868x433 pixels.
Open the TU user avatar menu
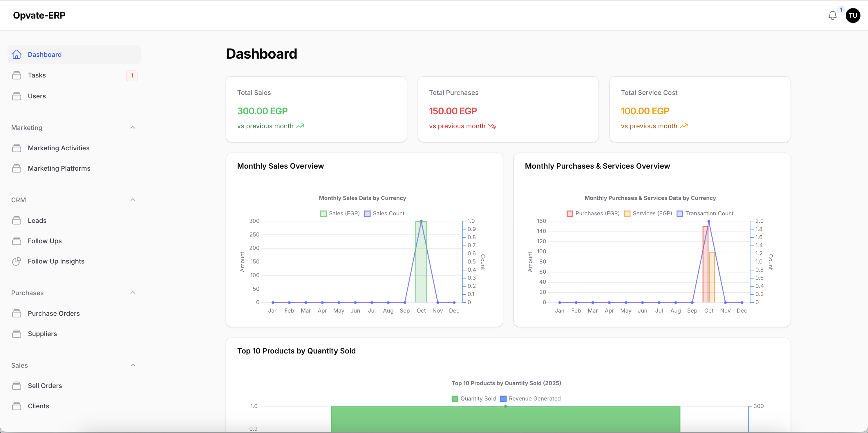(853, 15)
